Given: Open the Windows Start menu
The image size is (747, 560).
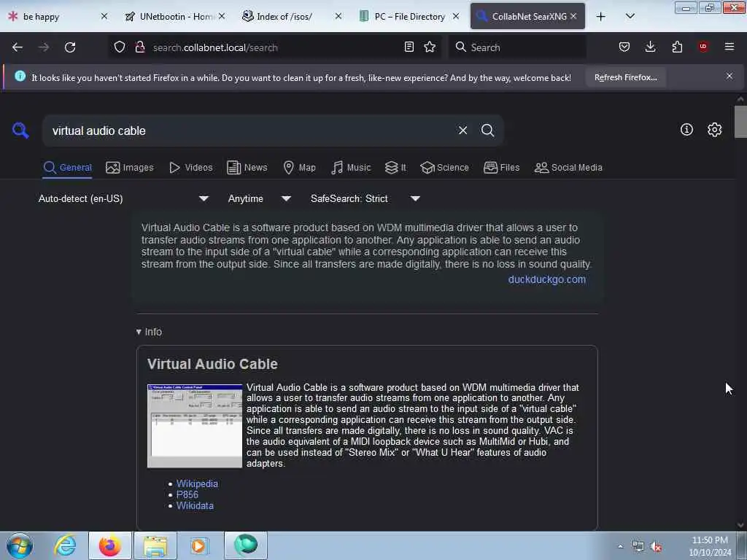Looking at the screenshot, I should [x=20, y=545].
